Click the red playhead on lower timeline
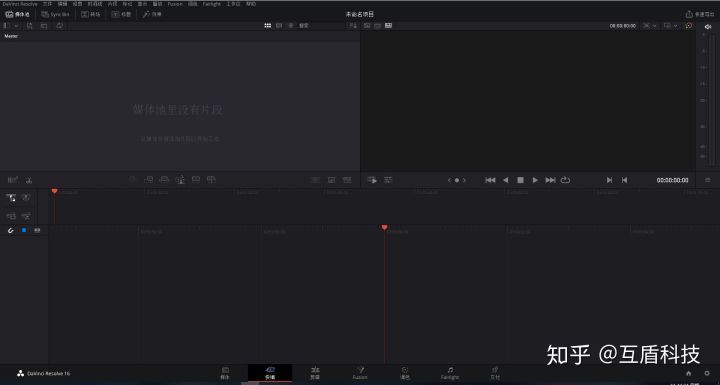The width and height of the screenshot is (720, 385). (384, 227)
